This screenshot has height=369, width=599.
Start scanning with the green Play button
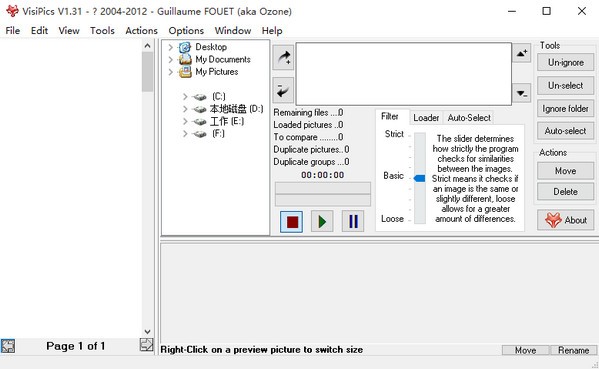pyautogui.click(x=322, y=222)
